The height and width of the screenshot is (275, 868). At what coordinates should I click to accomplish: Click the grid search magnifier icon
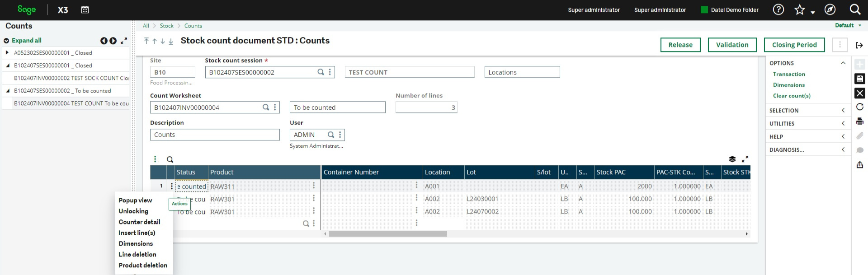(170, 159)
